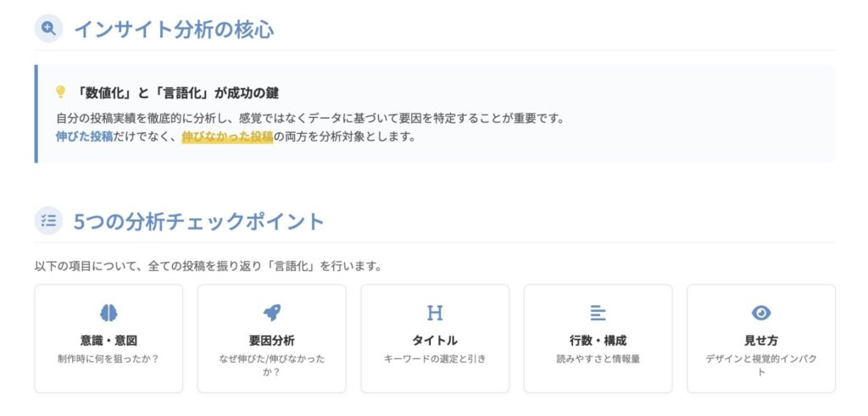Click the インサイト分析の核心 heading
868x416 pixels.
174,29
